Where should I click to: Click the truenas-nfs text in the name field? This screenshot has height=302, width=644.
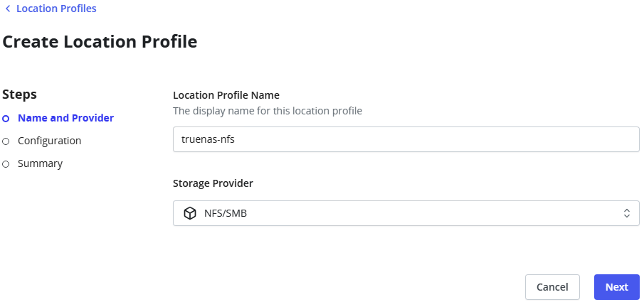point(208,139)
